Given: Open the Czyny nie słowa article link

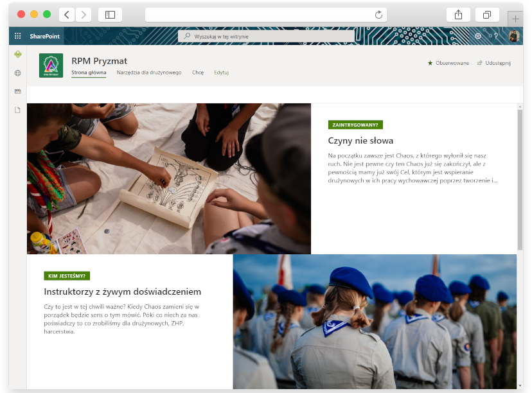Looking at the screenshot, I should [x=360, y=141].
